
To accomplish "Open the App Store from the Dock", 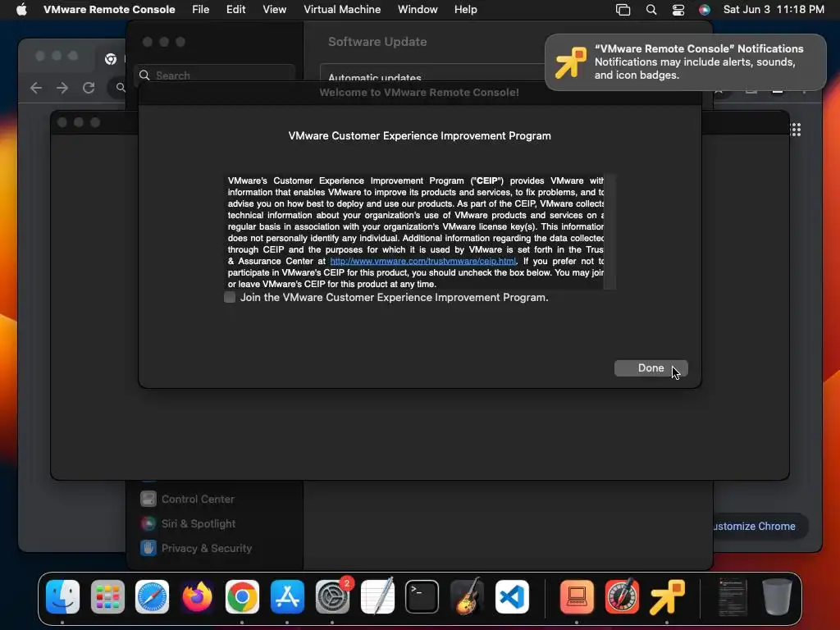I will 287,596.
